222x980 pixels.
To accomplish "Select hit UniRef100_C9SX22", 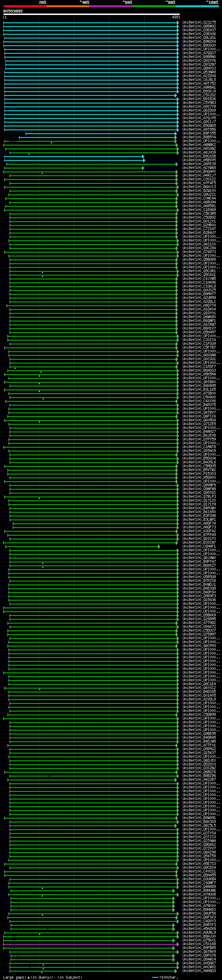I will point(199,179).
